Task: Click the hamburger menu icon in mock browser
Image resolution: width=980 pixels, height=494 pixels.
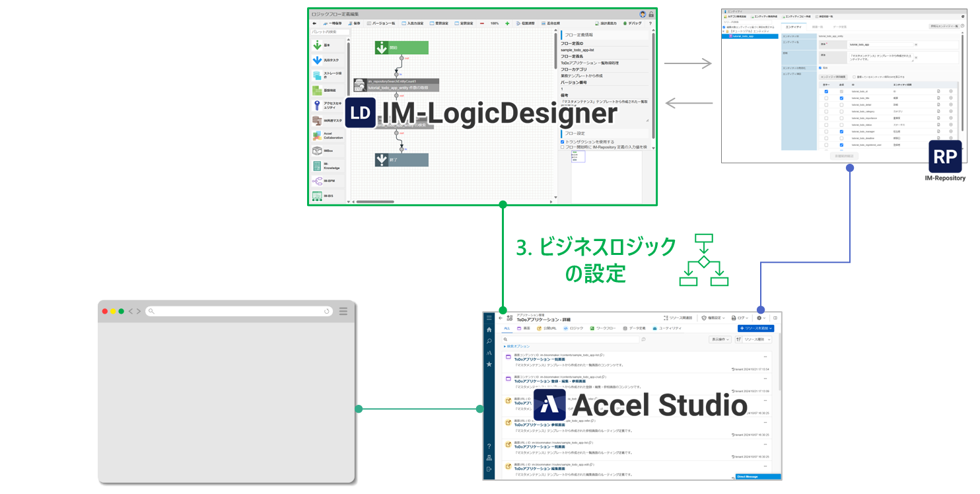Action: [343, 311]
